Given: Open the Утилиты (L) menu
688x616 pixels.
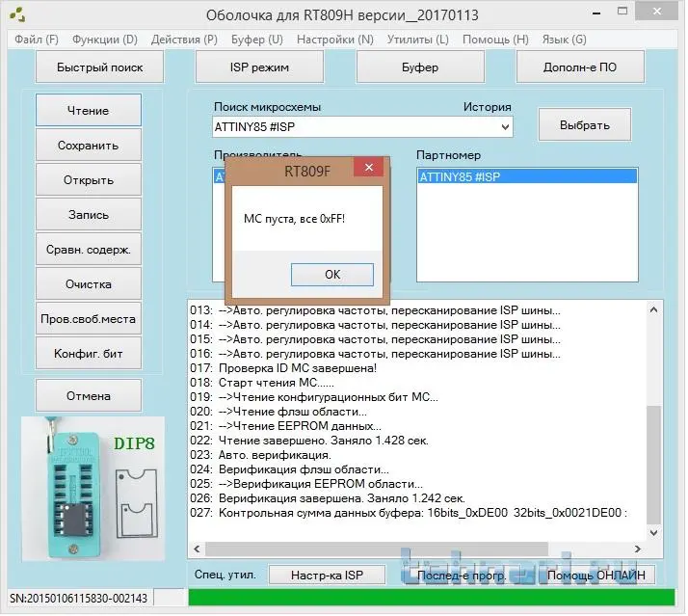Looking at the screenshot, I should click(x=418, y=40).
